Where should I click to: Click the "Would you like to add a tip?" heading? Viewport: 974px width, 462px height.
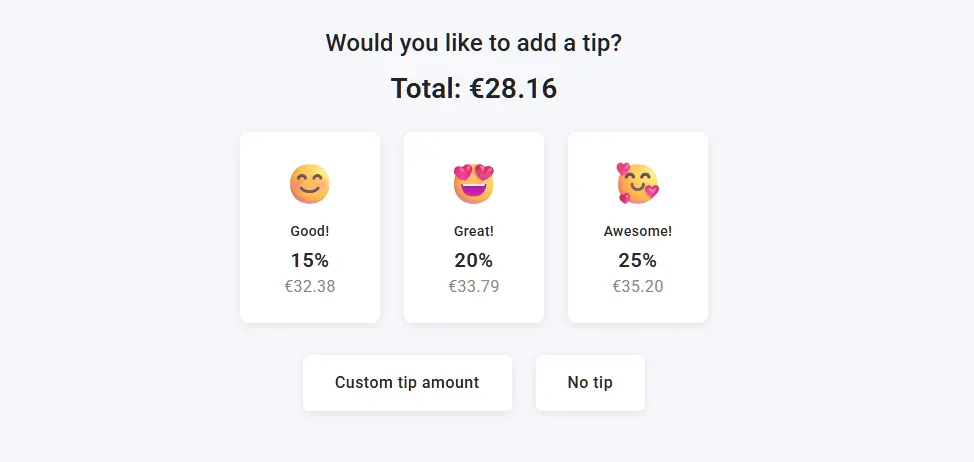474,44
